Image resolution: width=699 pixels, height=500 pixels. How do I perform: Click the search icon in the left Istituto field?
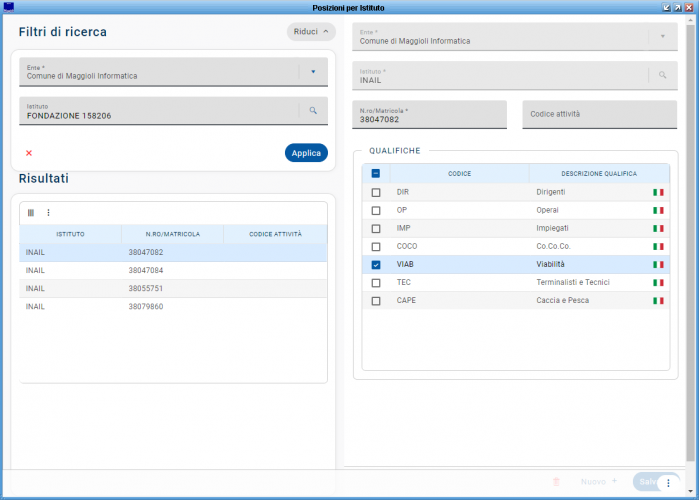pos(312,111)
